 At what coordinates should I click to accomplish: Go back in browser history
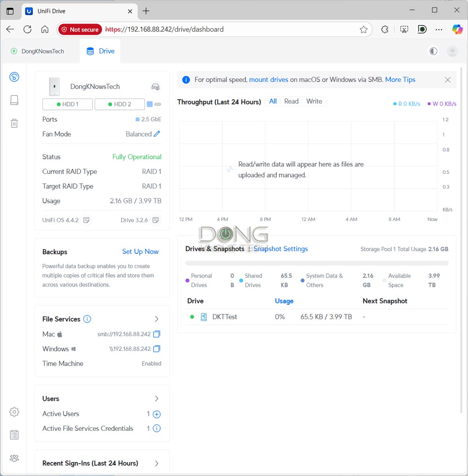coord(10,29)
